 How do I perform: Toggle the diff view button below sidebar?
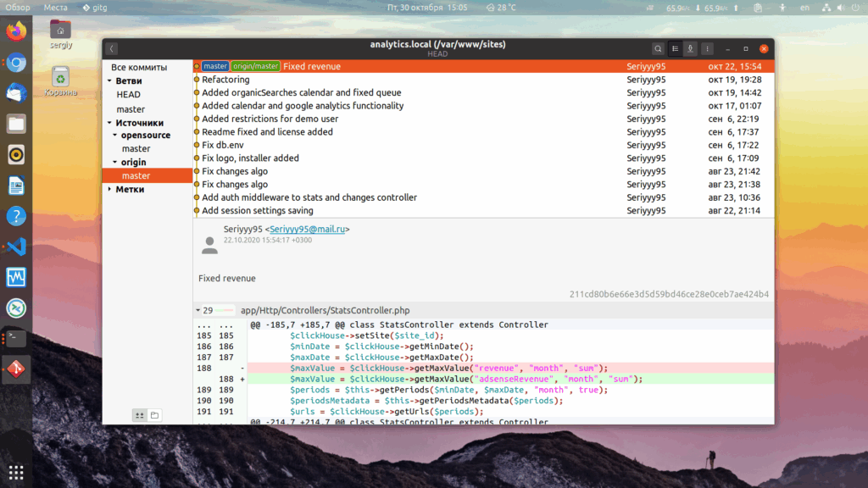[x=140, y=415]
